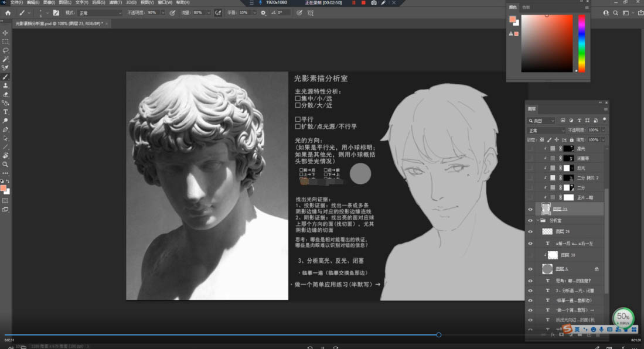Viewport: 644px width, 349px height.
Task: Select the 图层 23 layer thumbnail
Action: tap(546, 209)
